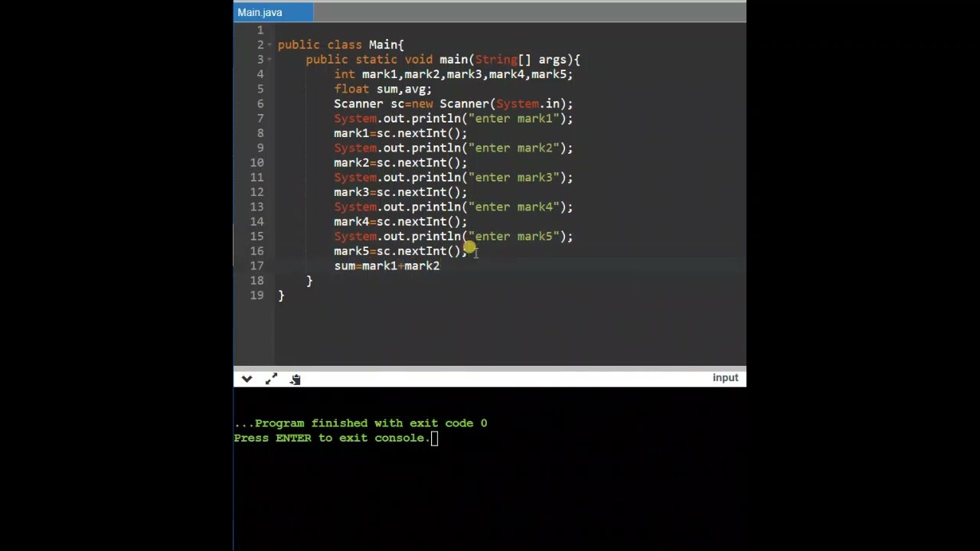Click the string "enter mark5" in code
The image size is (980, 551).
[x=513, y=236]
